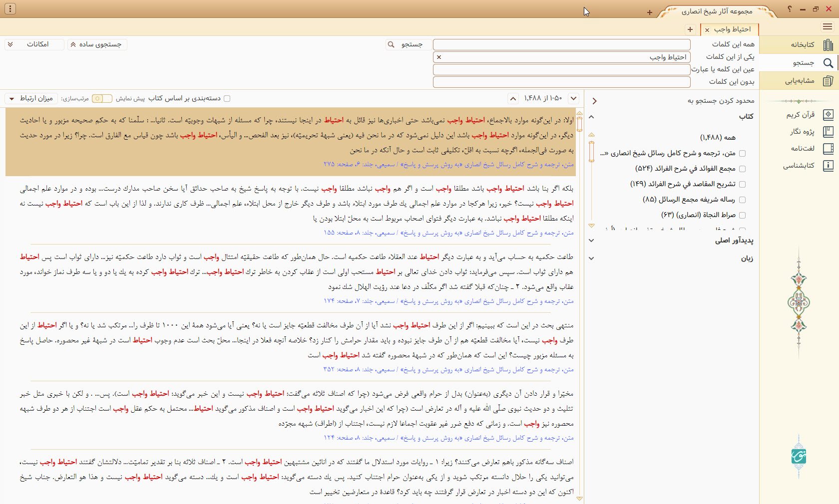This screenshot has width=839, height=504.
Task: Open لغت‌نامه menu item label
Action: coord(803,148)
